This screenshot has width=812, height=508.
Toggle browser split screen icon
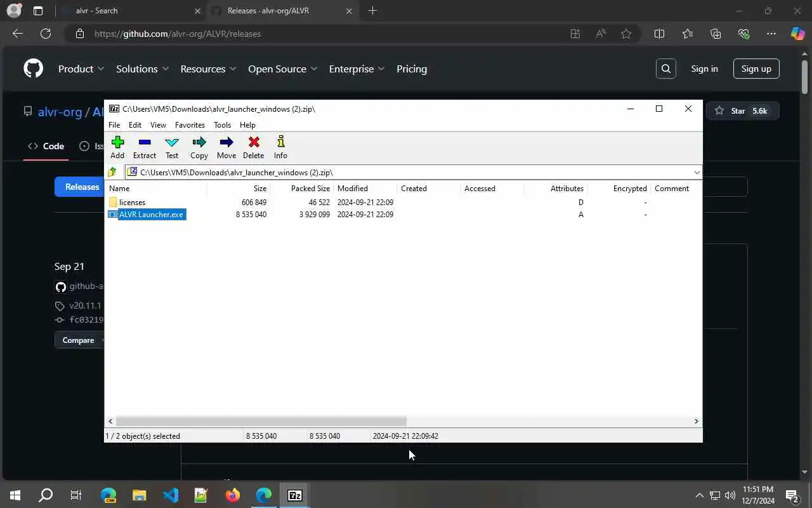pyautogui.click(x=659, y=34)
